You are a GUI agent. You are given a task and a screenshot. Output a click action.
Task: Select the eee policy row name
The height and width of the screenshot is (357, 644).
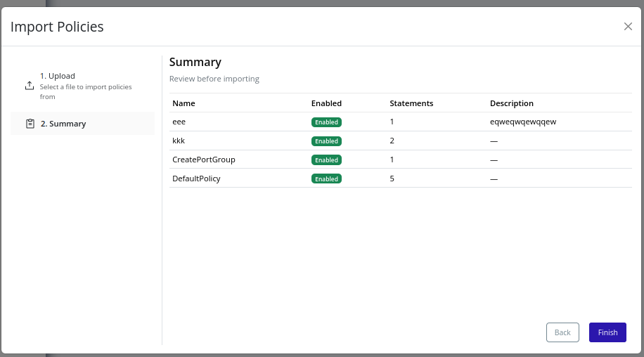tap(179, 122)
